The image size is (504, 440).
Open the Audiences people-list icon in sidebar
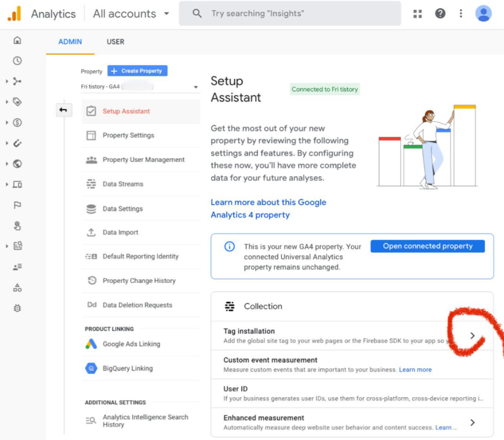(x=18, y=267)
